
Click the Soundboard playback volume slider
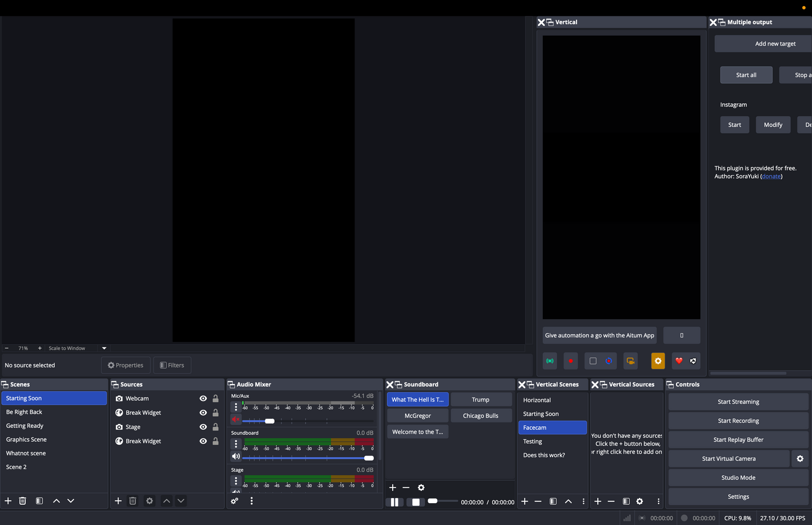pos(433,501)
